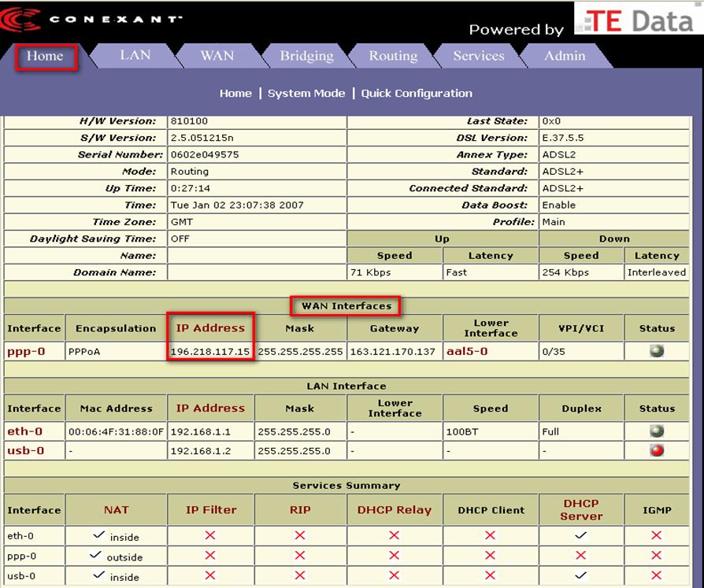Viewport: 704px width, 588px height.
Task: Open the Routing tab
Action: pyautogui.click(x=393, y=56)
